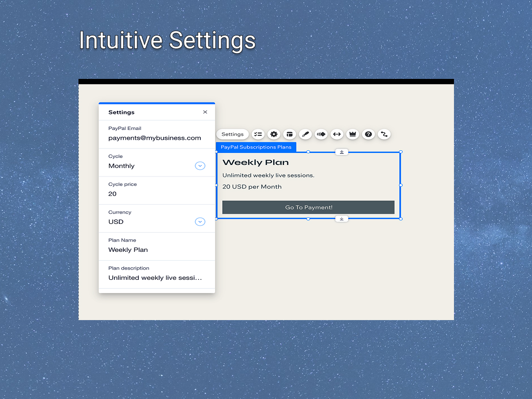
Task: Edit the Plan Name field
Action: point(157,246)
